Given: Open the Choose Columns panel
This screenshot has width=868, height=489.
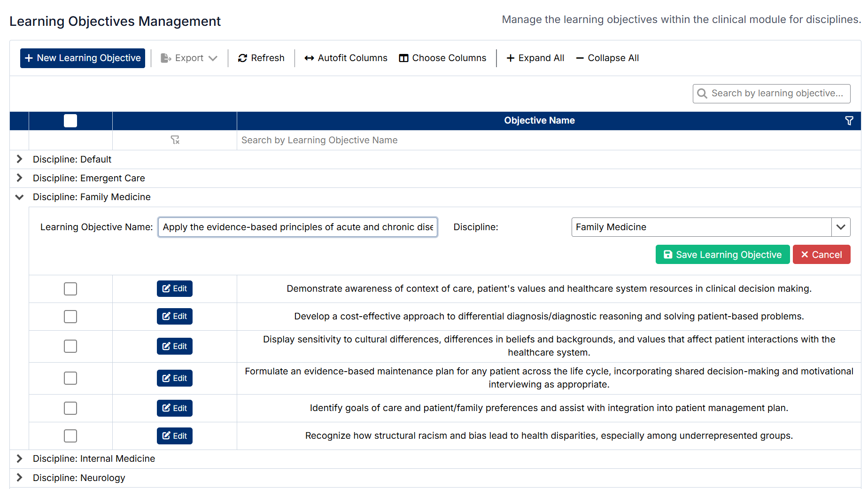Looking at the screenshot, I should (x=442, y=58).
